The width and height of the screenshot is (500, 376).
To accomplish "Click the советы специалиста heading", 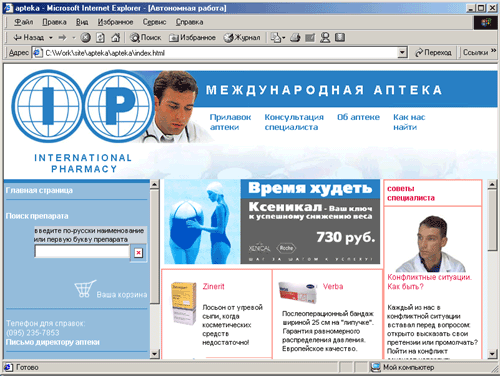I will [x=411, y=193].
